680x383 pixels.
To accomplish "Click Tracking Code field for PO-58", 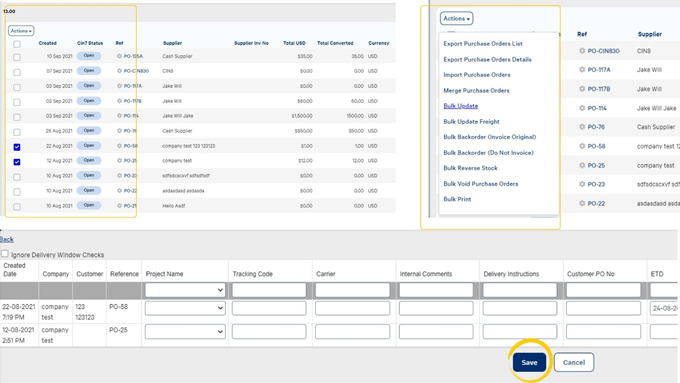I will point(269,308).
